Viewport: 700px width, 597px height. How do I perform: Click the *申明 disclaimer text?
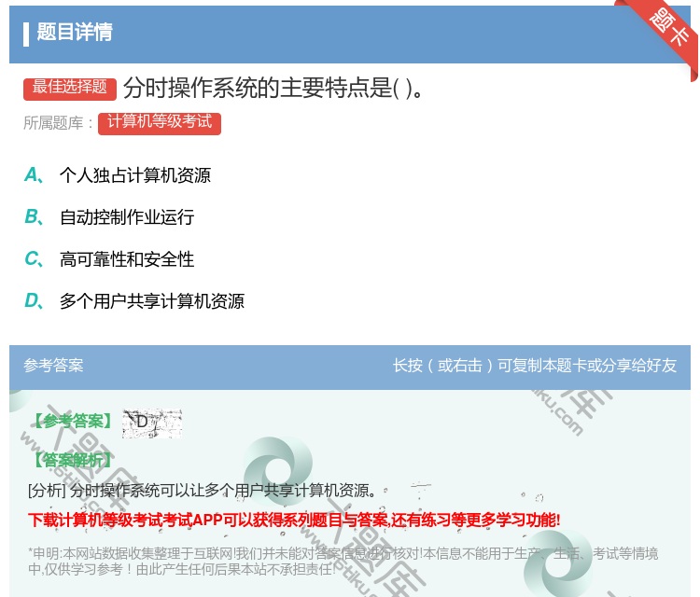[x=343, y=562]
